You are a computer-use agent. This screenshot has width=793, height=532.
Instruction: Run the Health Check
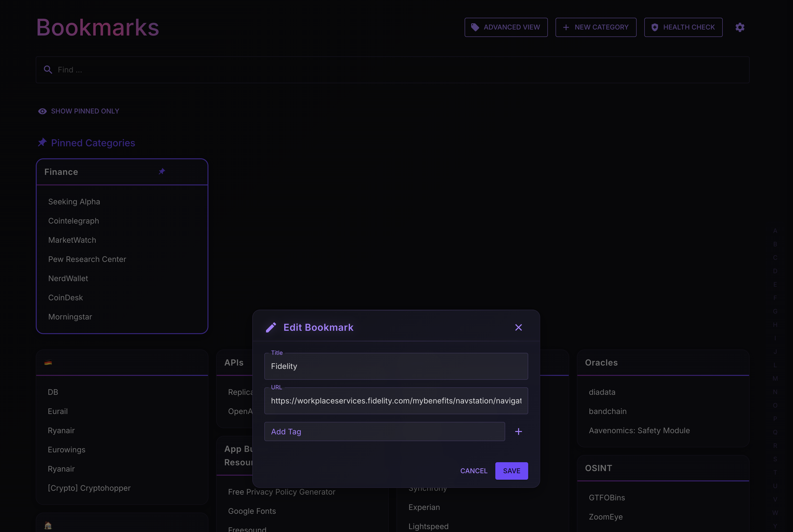pos(683,27)
